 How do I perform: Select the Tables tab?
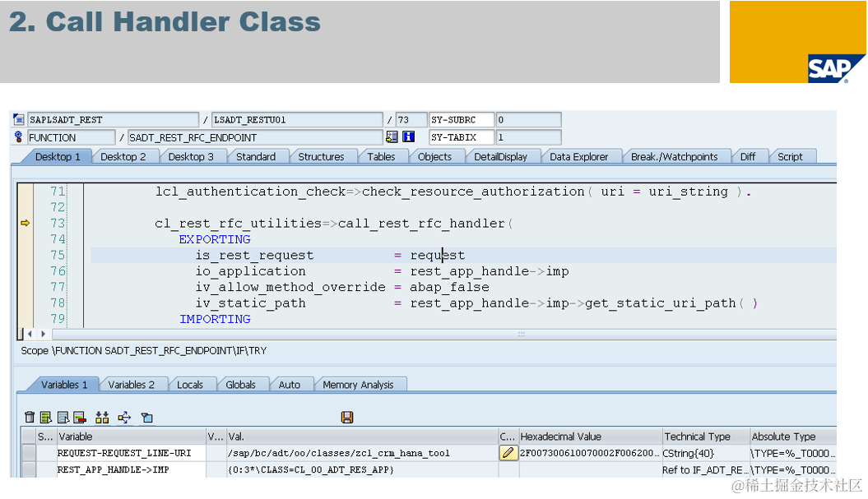click(x=381, y=156)
